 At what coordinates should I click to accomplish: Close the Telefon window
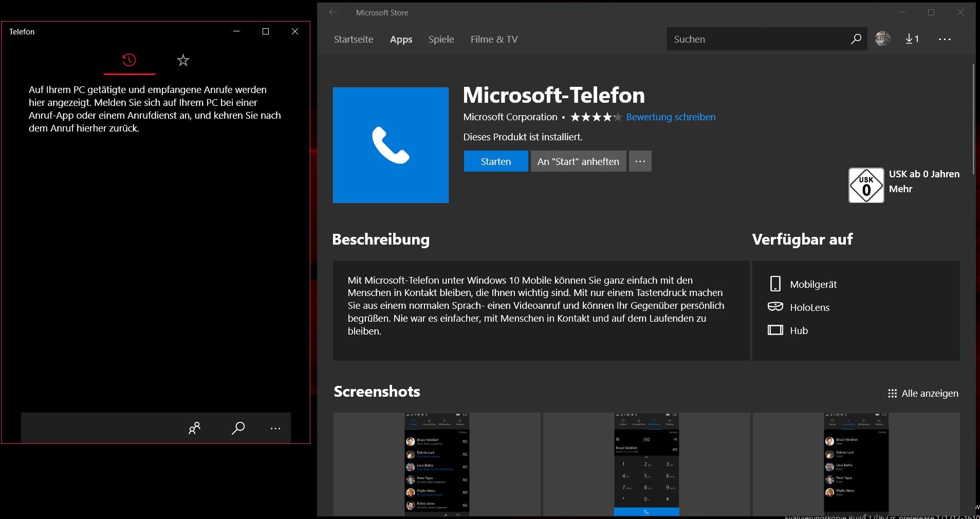[295, 31]
